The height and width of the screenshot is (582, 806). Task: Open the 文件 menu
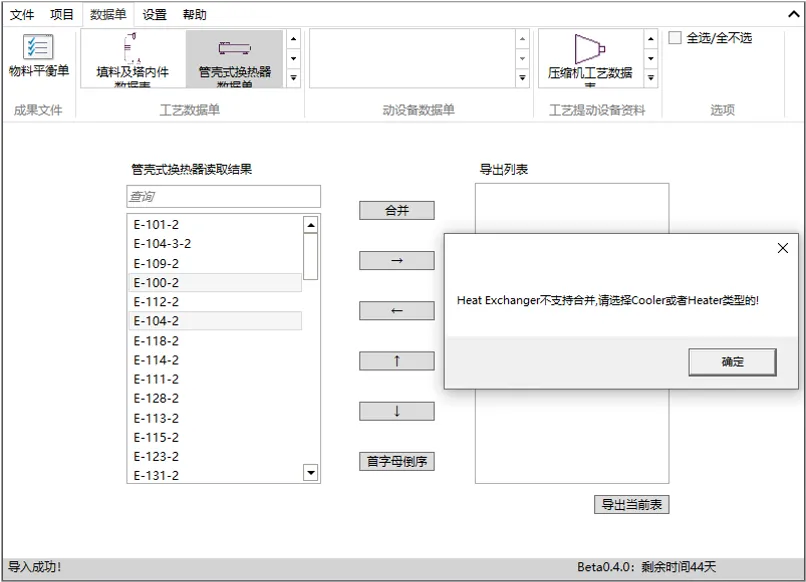(22, 14)
